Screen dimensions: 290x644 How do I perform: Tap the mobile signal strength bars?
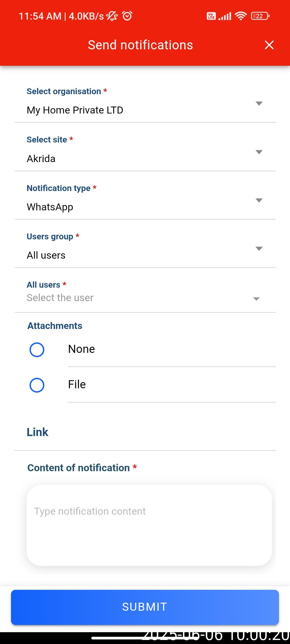(x=225, y=16)
